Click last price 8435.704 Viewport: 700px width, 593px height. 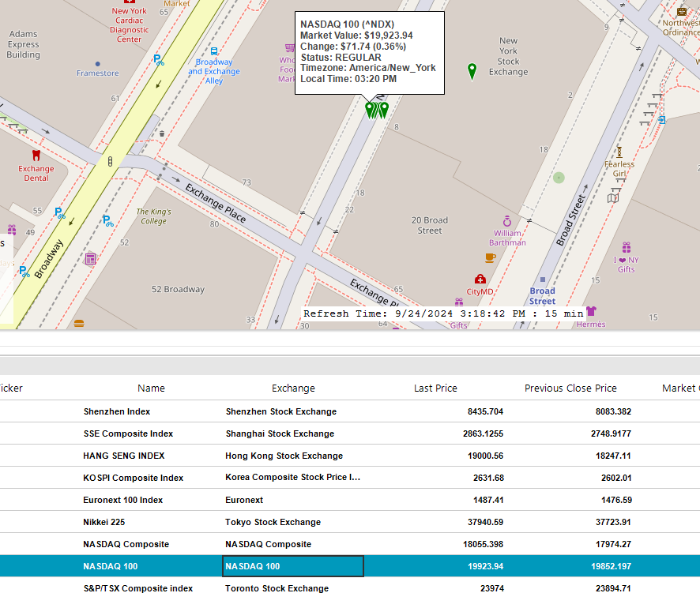tap(485, 411)
